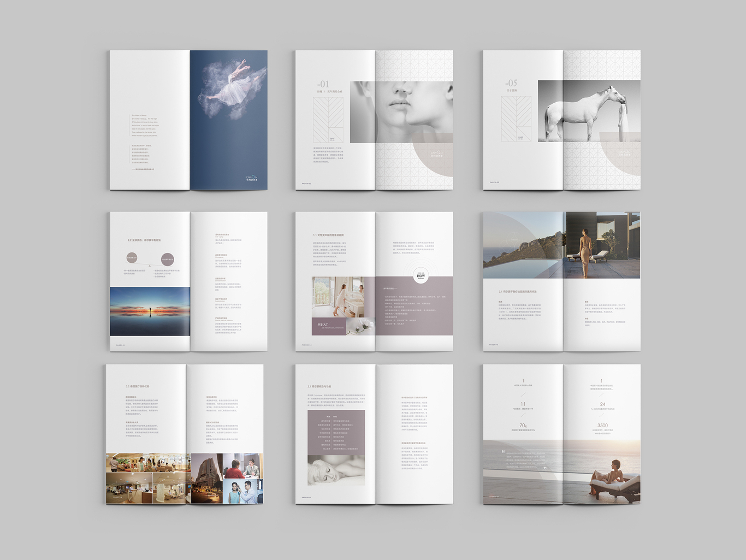Click the WHAT label on mauve block

click(x=323, y=325)
